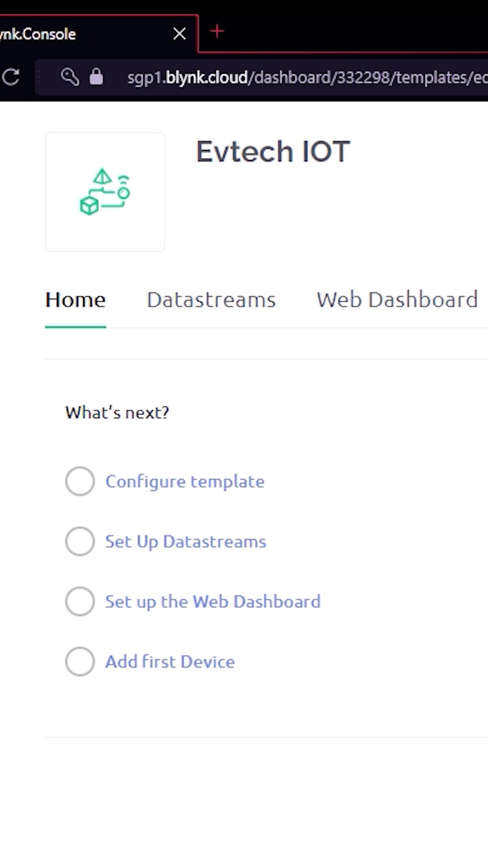The image size is (488, 868).
Task: Open saved passwords via the key icon
Action: click(x=70, y=77)
